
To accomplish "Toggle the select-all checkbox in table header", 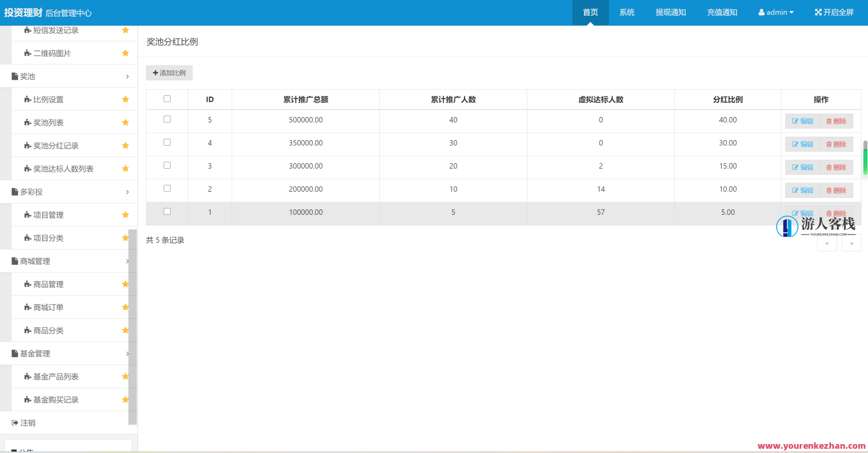I will click(167, 99).
